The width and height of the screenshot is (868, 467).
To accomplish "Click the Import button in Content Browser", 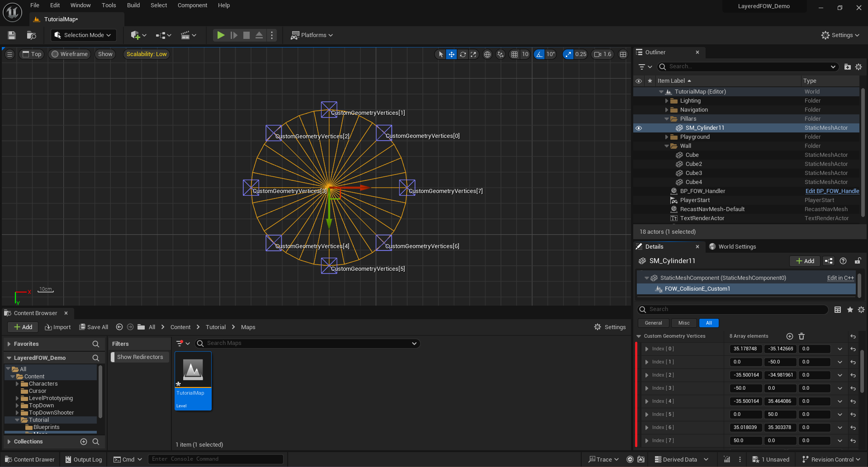I will tap(57, 327).
